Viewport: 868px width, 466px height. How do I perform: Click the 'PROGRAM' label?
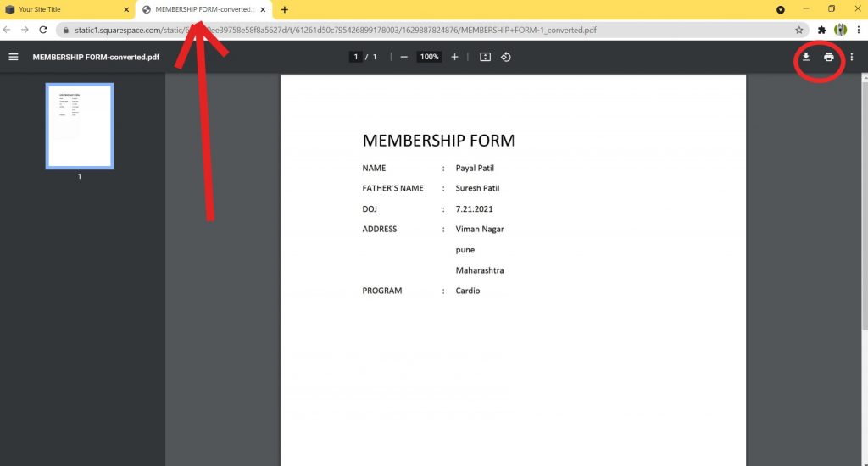382,291
